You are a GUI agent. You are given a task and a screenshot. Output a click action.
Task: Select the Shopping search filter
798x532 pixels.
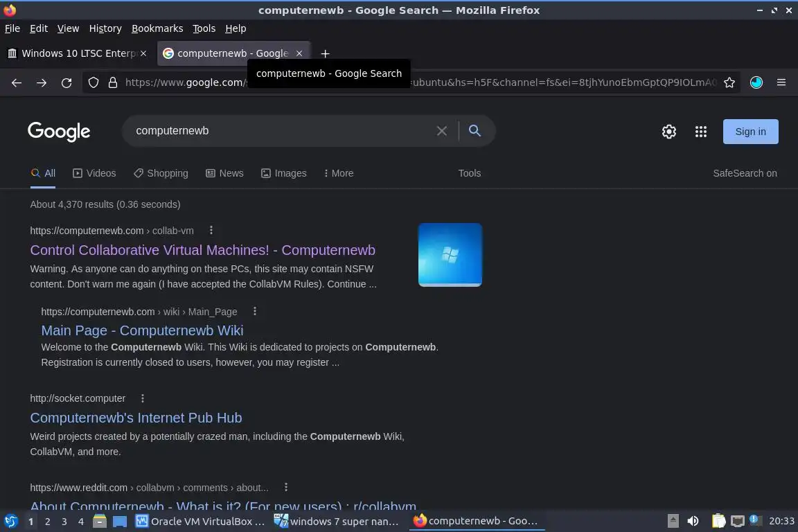161,173
